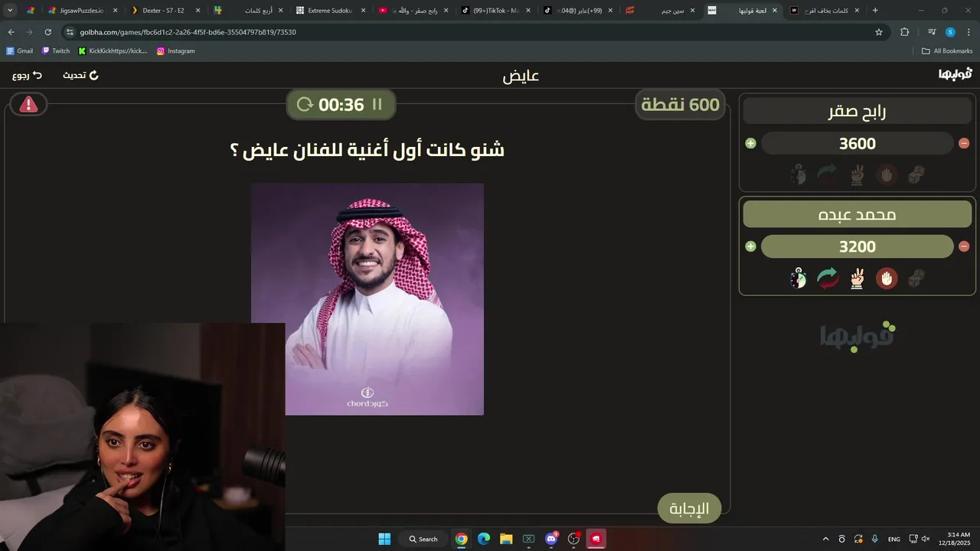980x551 pixels.
Task: Open the All Bookmarks folder
Action: tap(947, 51)
